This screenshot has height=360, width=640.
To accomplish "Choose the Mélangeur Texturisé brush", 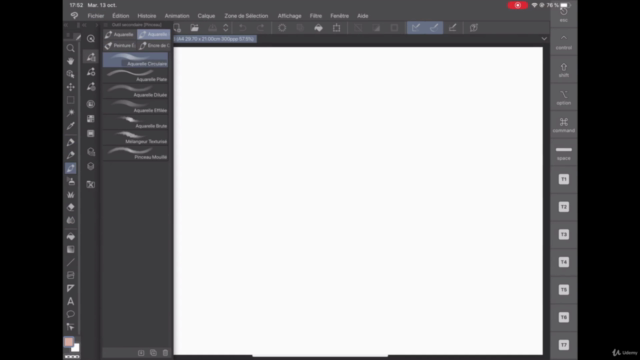I will (x=136, y=138).
